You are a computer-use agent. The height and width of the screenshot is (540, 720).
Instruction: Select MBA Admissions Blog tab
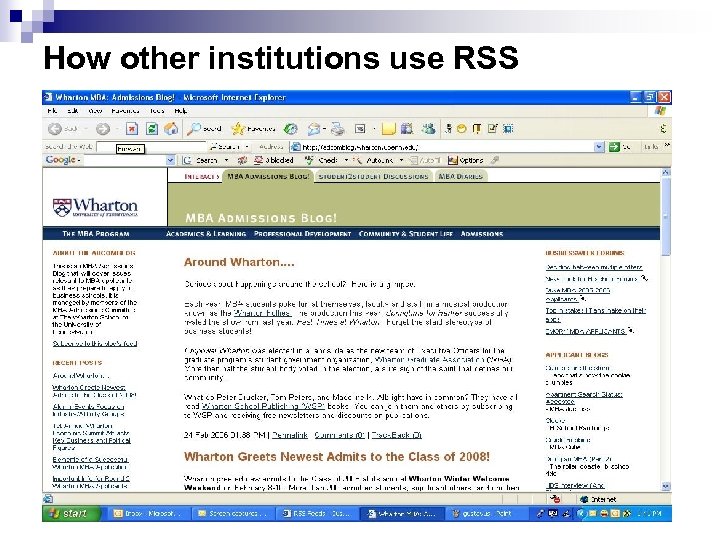coord(268,176)
